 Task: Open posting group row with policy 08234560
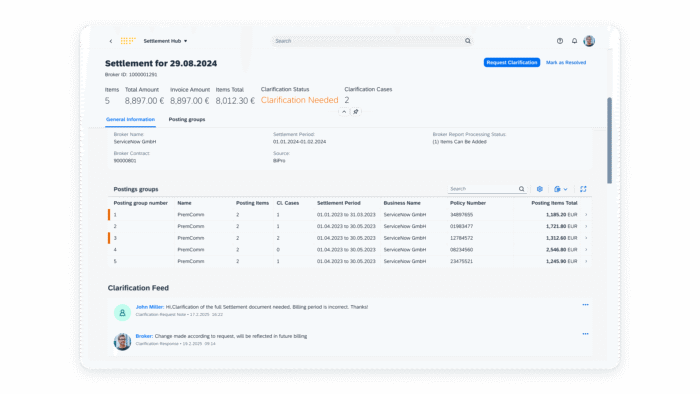(350, 249)
